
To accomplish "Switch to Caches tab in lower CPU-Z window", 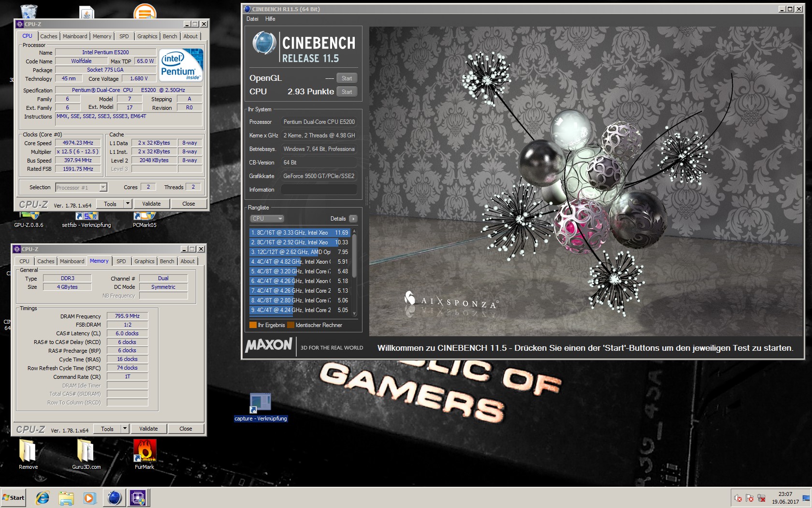I will [46, 261].
